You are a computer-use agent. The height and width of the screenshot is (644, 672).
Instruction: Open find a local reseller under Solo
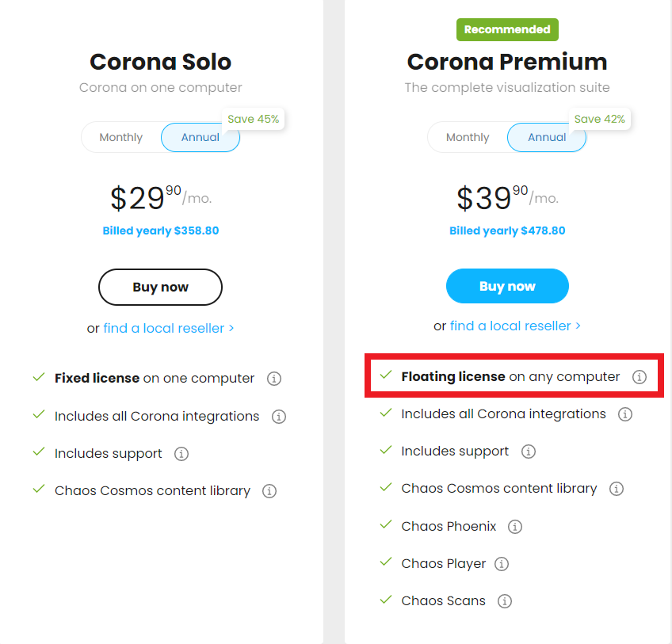[168, 328]
